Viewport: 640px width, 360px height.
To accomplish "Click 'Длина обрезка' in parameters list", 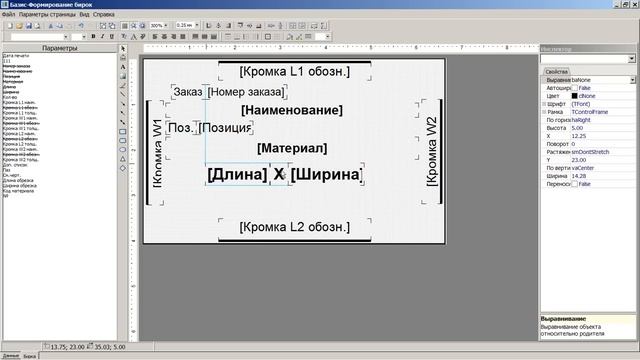I will click(18, 180).
